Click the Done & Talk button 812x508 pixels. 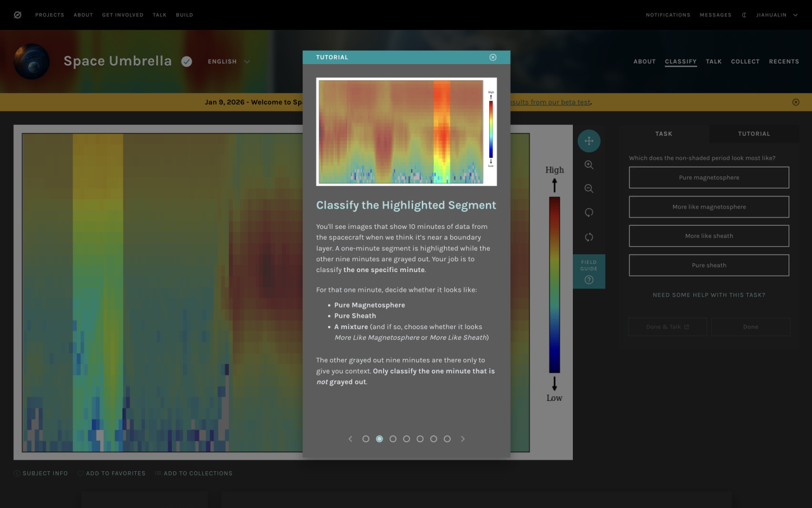click(x=667, y=327)
